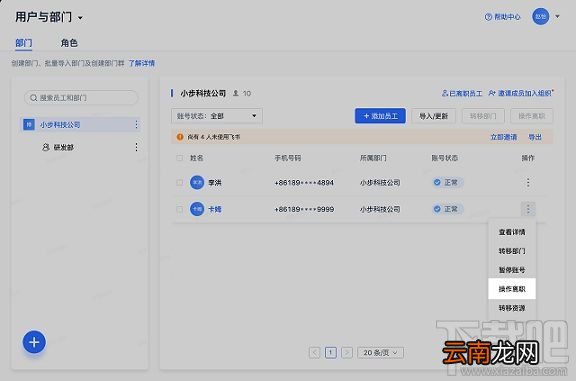Check the checkbox for 李洪 row

click(180, 183)
